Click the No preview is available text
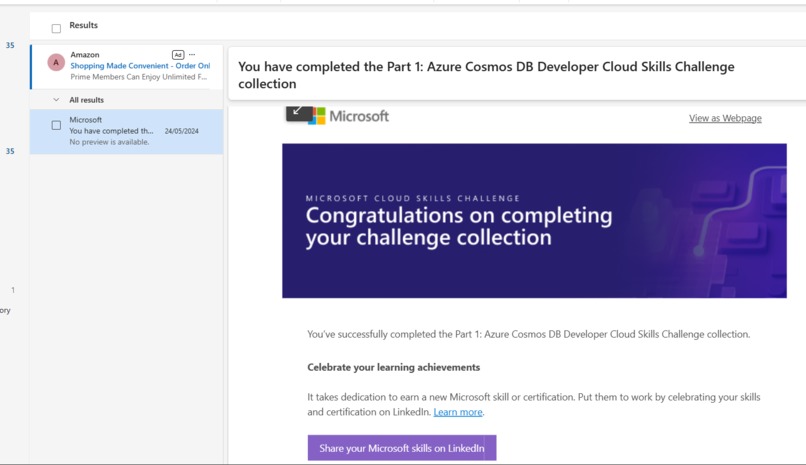The image size is (806, 465). pyautogui.click(x=109, y=142)
